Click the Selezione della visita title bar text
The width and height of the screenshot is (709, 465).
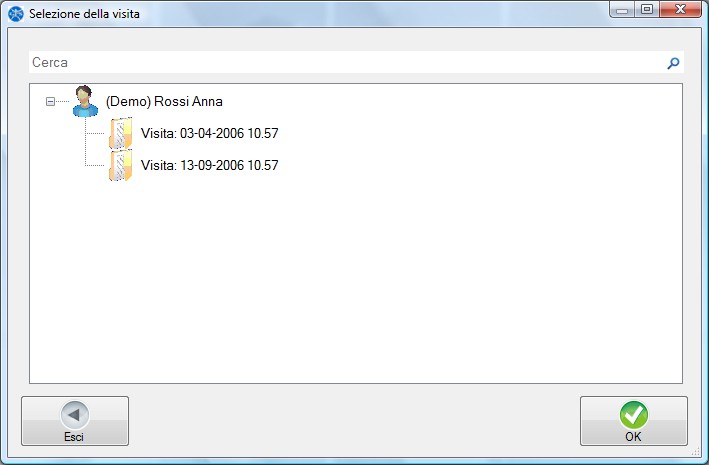click(85, 12)
